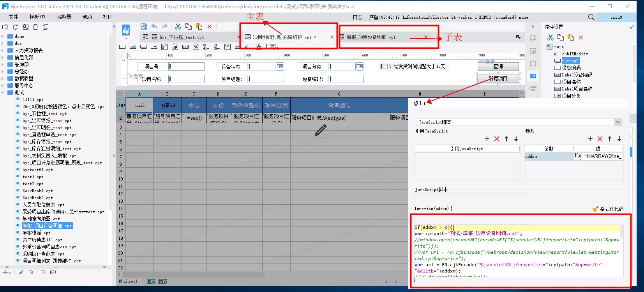Image resolution: width=644 pixels, height=292 pixels.
Task: Click the main toolbar paste icon
Action: (x=199, y=27)
